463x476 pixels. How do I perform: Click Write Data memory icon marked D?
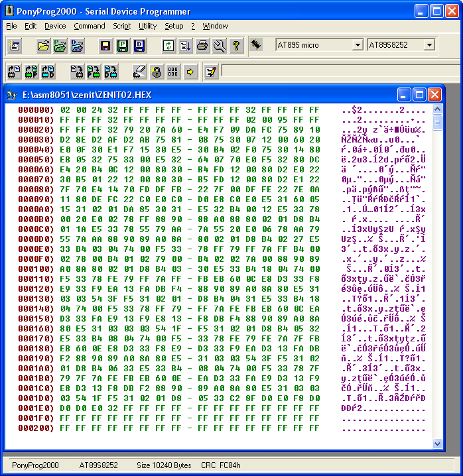(x=111, y=72)
